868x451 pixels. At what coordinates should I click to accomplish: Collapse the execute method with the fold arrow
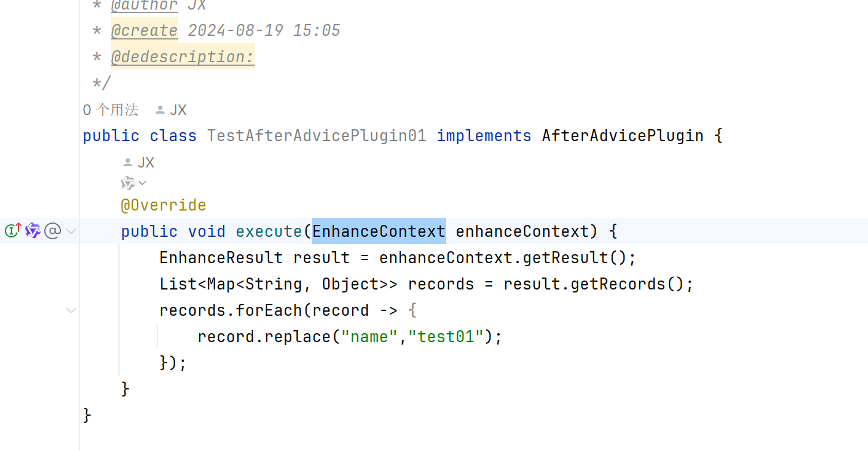coord(71,231)
